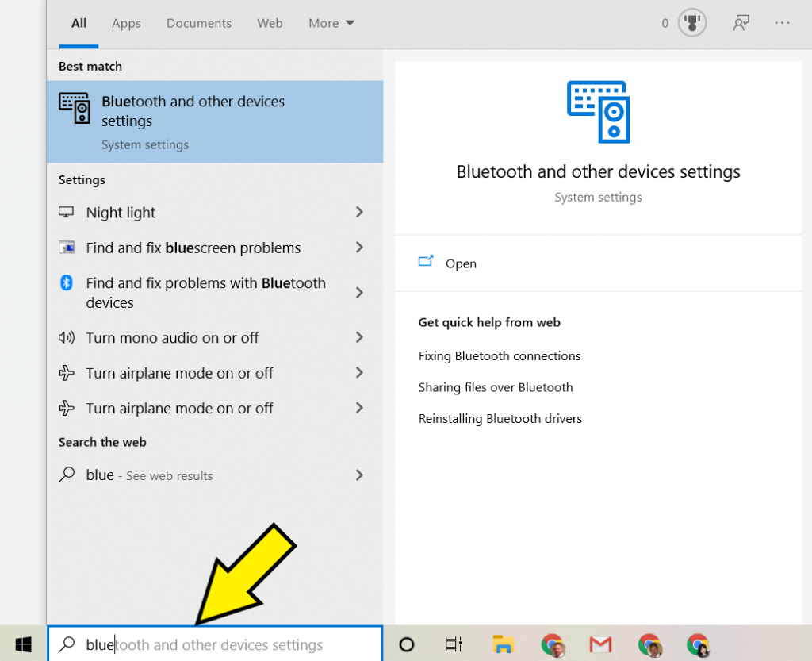Expand the Bluetooth devices troubleshooter chevron
Viewport: 812px width, 661px height.
tap(359, 293)
